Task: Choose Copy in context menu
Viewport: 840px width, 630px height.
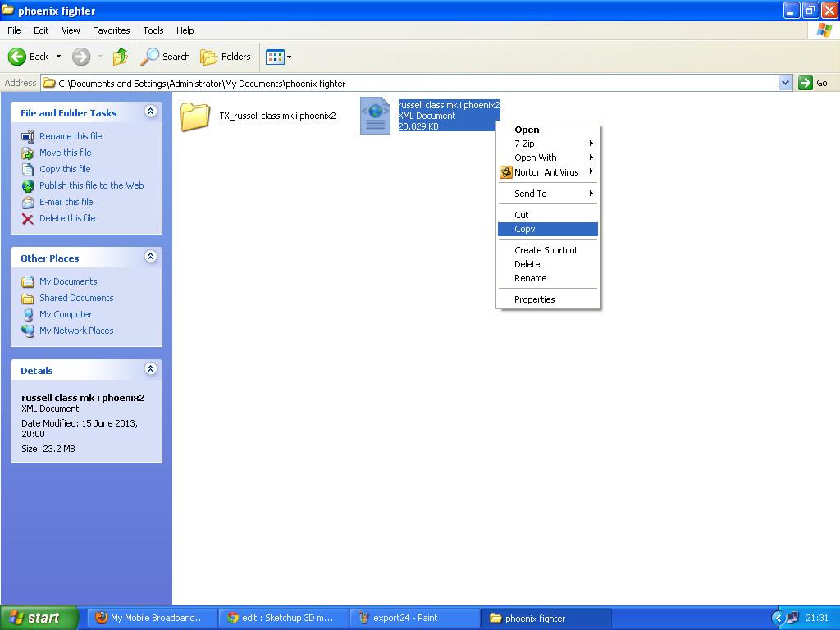Action: (x=548, y=229)
